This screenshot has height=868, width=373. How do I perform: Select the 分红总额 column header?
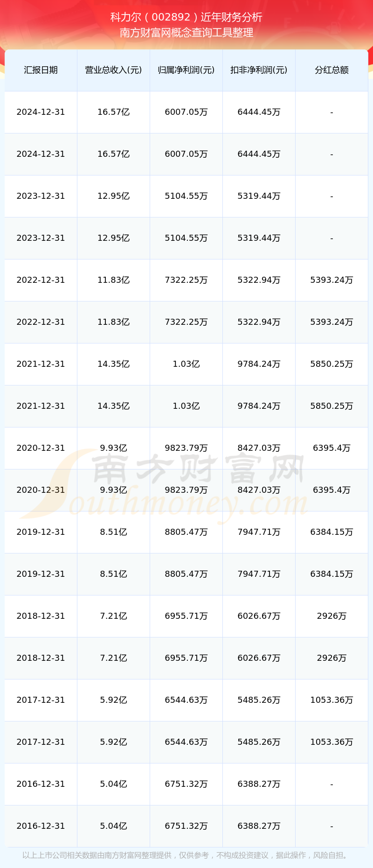(x=332, y=70)
